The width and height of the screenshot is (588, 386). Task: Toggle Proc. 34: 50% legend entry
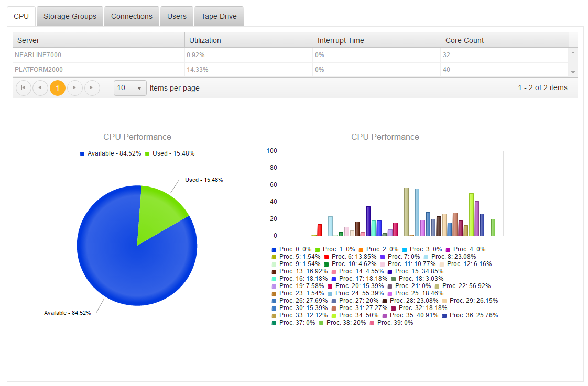coord(355,315)
